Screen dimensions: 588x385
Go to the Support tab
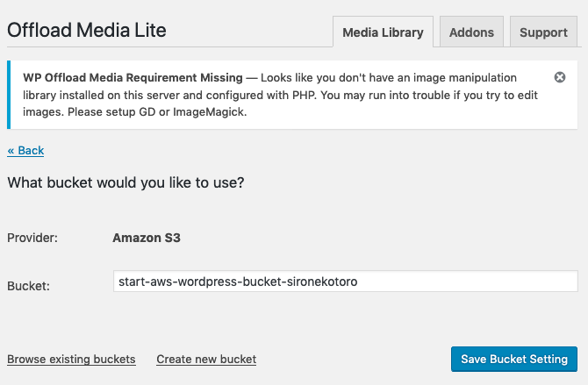pyautogui.click(x=543, y=32)
